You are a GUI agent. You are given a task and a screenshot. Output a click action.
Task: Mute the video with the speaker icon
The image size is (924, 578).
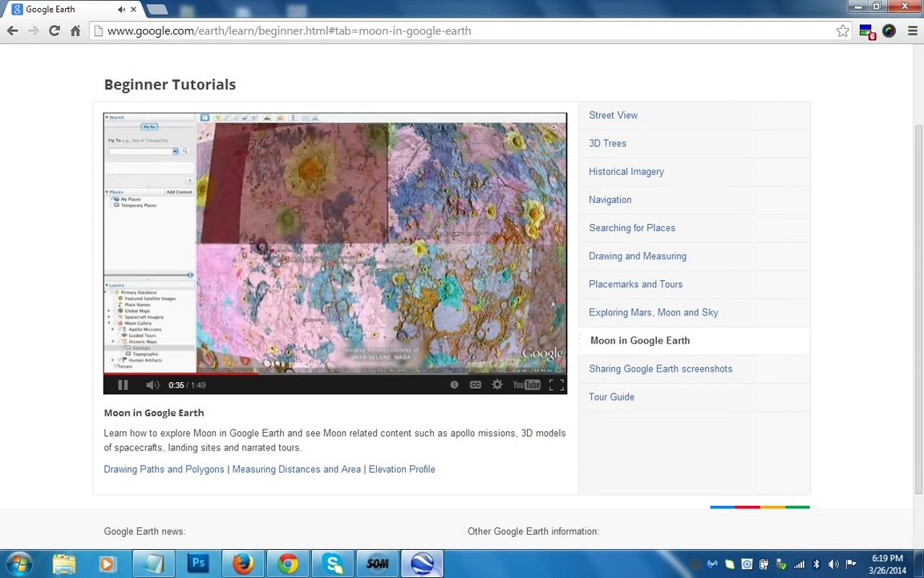point(152,385)
